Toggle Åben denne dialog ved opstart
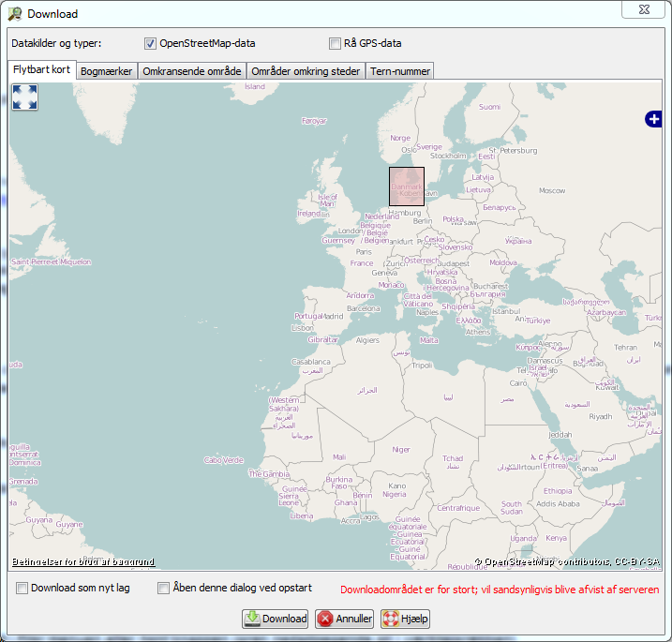The height and width of the screenshot is (642, 672). pos(164,589)
